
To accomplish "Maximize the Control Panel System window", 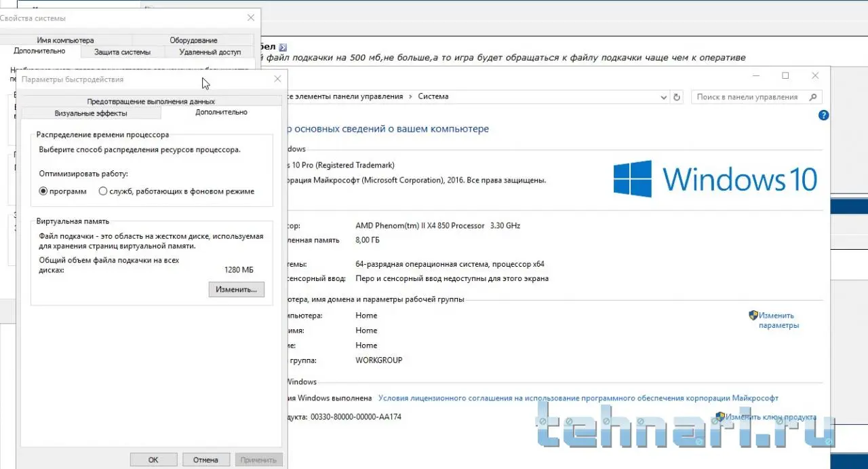I will [785, 75].
